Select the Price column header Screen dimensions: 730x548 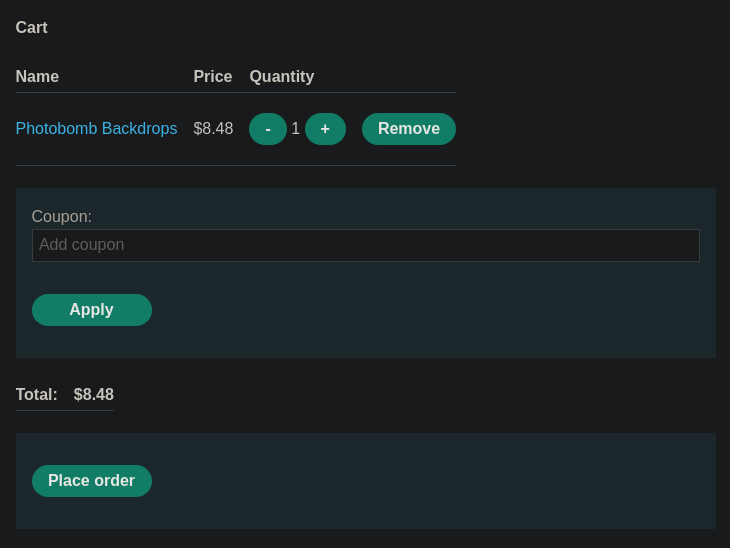click(x=213, y=76)
